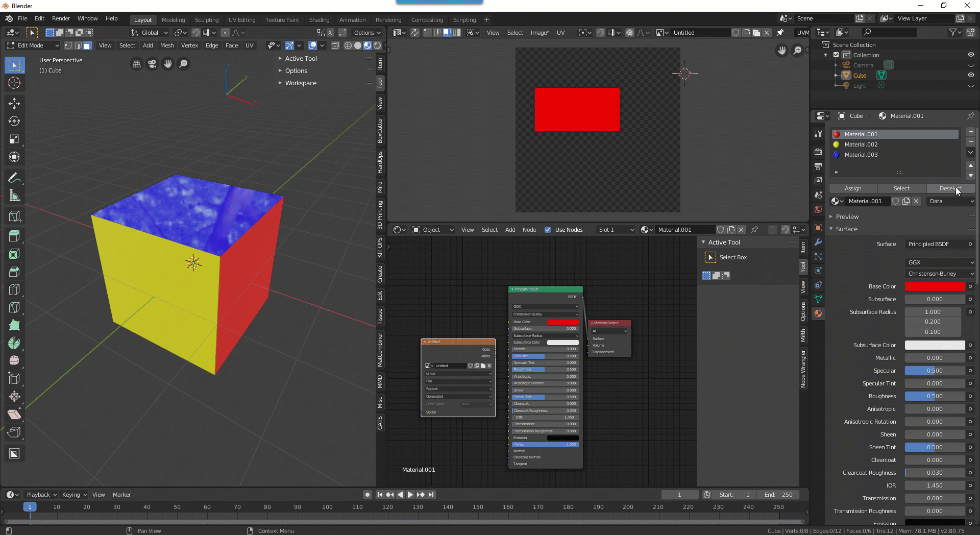980x535 pixels.
Task: Hide the Collection via its eye icon
Action: tap(971, 55)
